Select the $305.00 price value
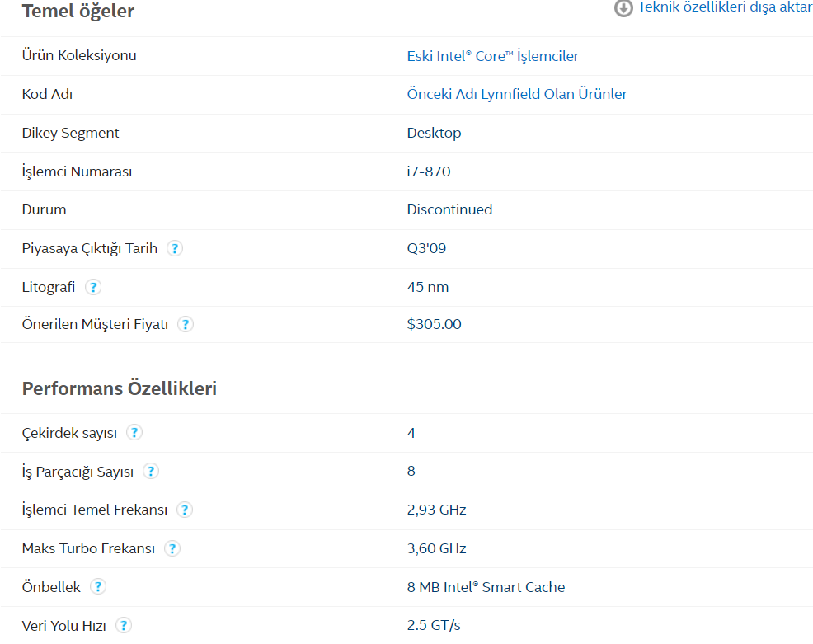 click(x=434, y=324)
